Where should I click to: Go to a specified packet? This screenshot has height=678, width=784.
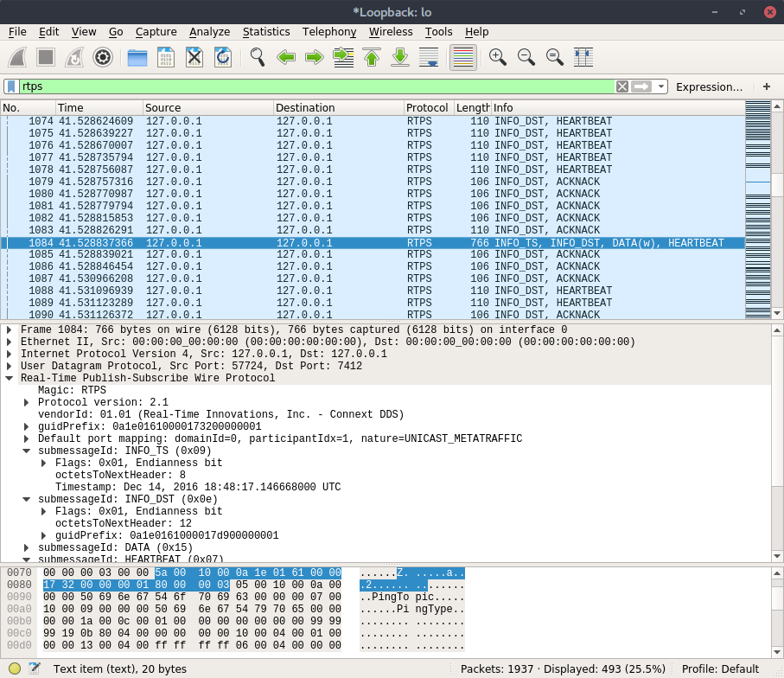[x=343, y=57]
